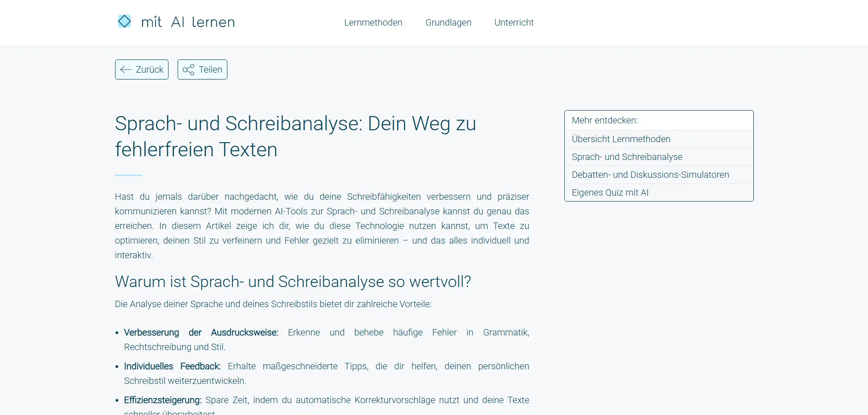Click the small icon inside the Teilen button
Viewport: 868px width, 415px height.
[189, 69]
